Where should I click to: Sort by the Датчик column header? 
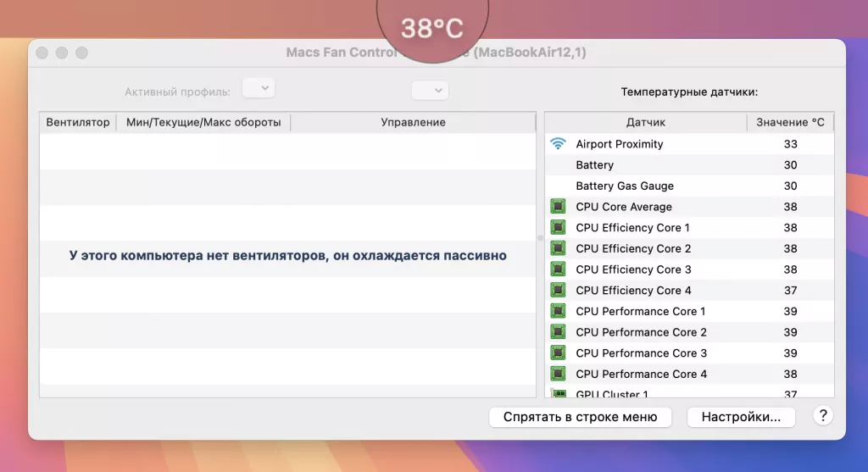coord(645,122)
